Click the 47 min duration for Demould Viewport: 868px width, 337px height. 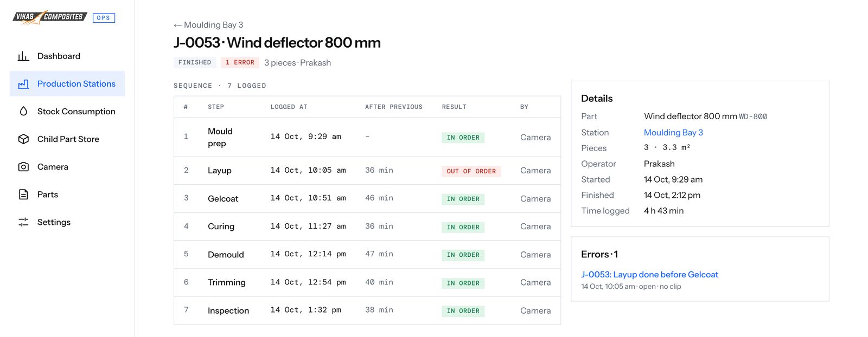tap(379, 254)
